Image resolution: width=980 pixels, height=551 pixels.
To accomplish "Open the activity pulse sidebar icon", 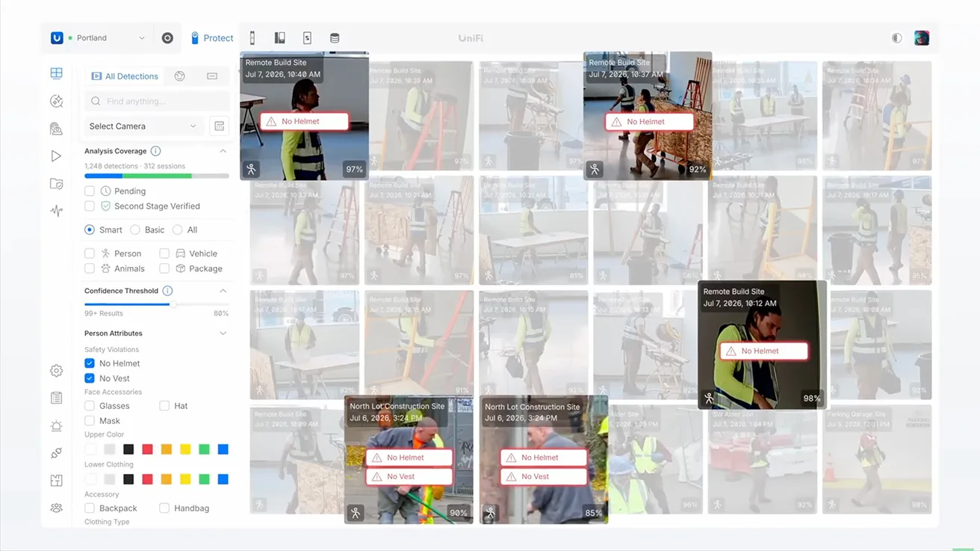I will (x=56, y=211).
